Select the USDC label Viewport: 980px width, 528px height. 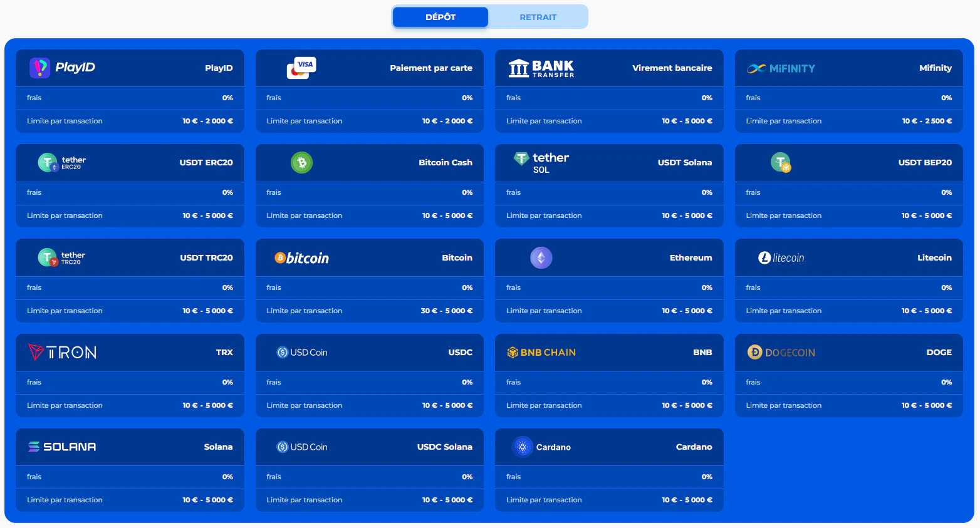click(460, 352)
